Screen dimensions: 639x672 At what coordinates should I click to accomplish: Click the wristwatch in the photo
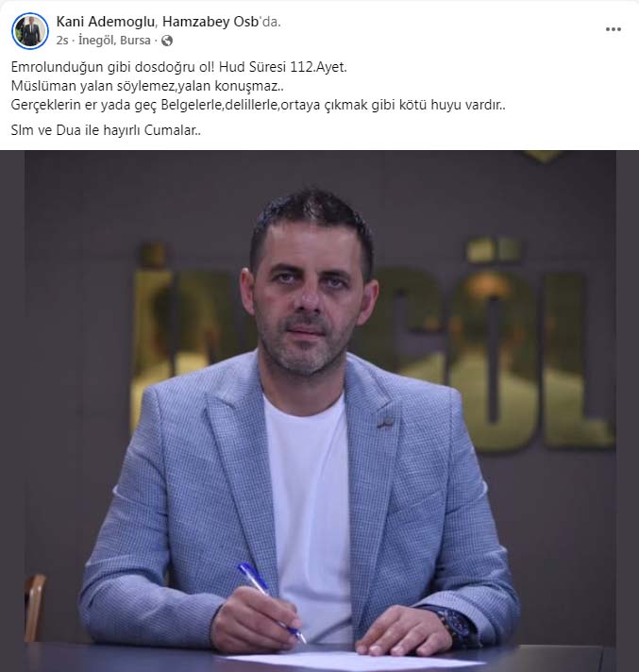[x=455, y=626]
